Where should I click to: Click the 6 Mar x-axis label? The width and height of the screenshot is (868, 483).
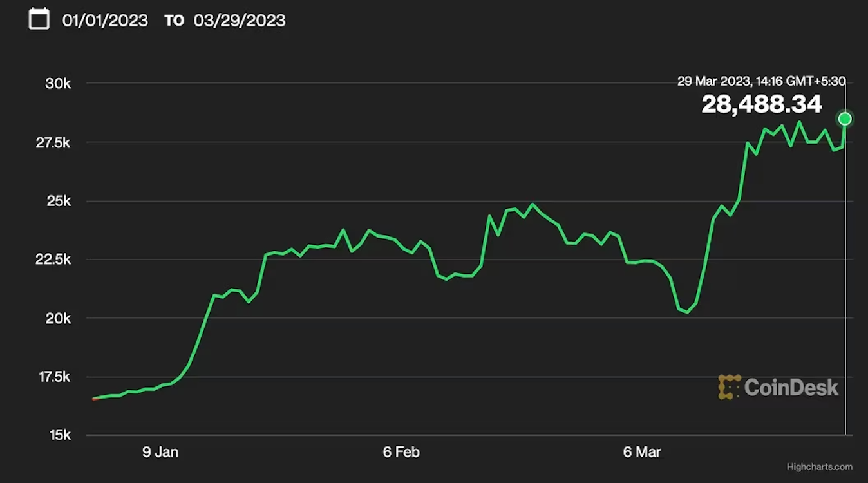pos(642,452)
